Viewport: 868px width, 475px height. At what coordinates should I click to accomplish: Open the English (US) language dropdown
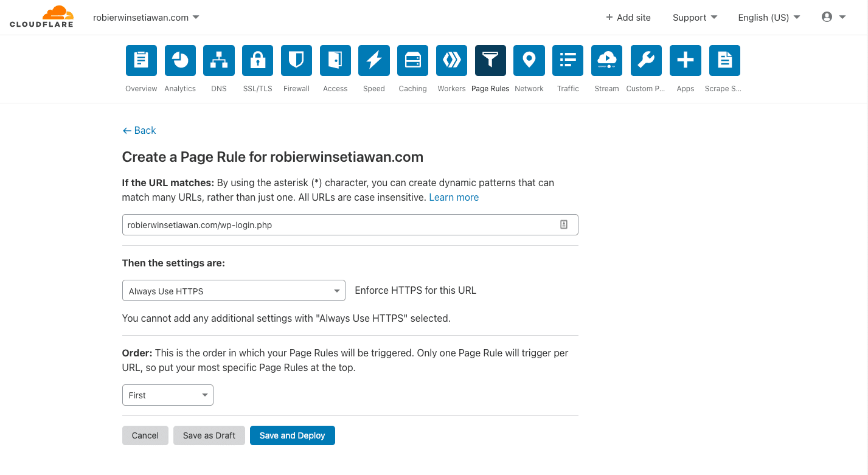click(x=769, y=18)
